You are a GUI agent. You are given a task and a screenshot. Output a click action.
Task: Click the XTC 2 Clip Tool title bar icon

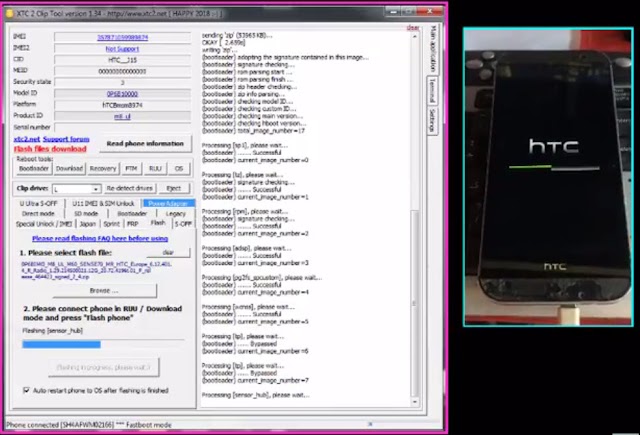pos(10,13)
